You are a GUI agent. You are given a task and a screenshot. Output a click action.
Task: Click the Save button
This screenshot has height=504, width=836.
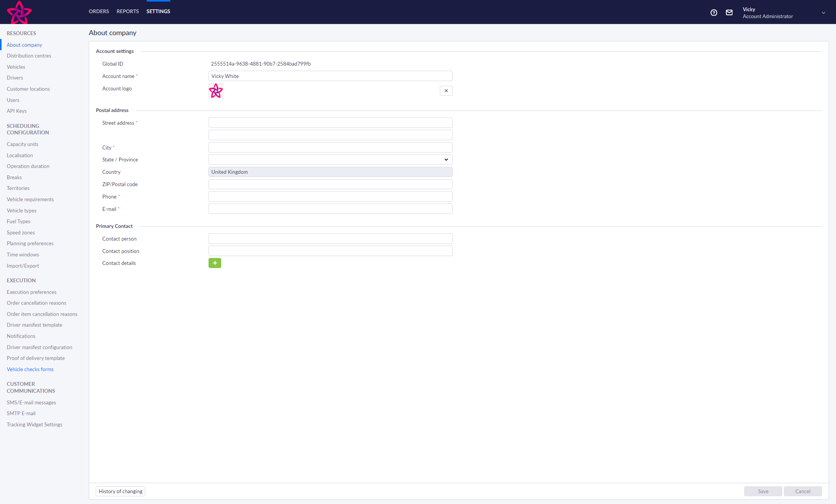763,491
